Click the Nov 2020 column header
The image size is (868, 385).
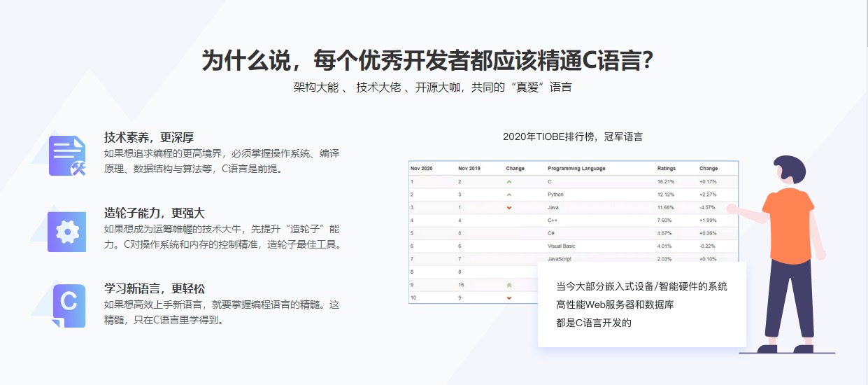[422, 169]
